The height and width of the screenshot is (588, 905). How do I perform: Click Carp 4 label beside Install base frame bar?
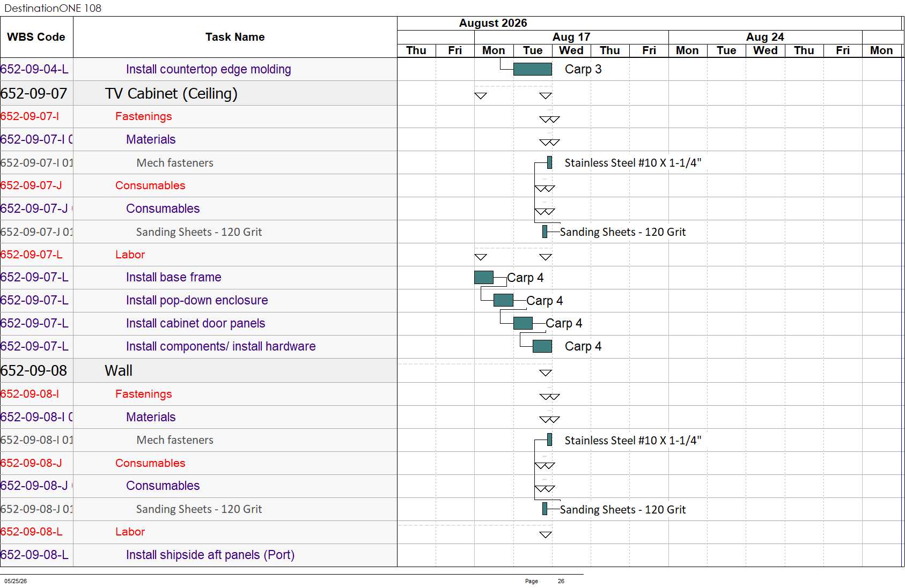pyautogui.click(x=525, y=278)
